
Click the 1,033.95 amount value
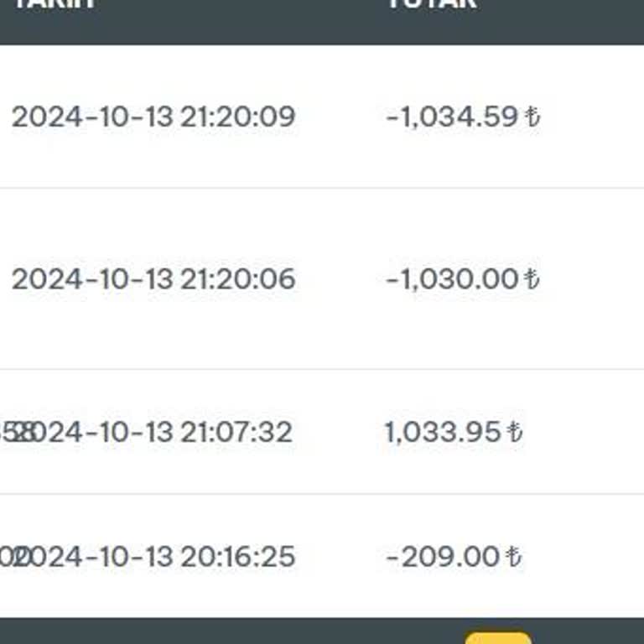click(443, 433)
